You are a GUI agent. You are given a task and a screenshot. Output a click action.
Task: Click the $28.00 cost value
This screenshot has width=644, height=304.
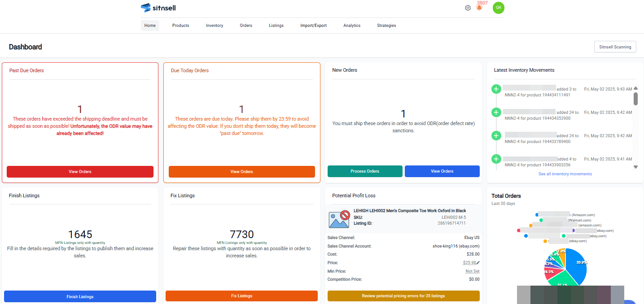coord(473,254)
